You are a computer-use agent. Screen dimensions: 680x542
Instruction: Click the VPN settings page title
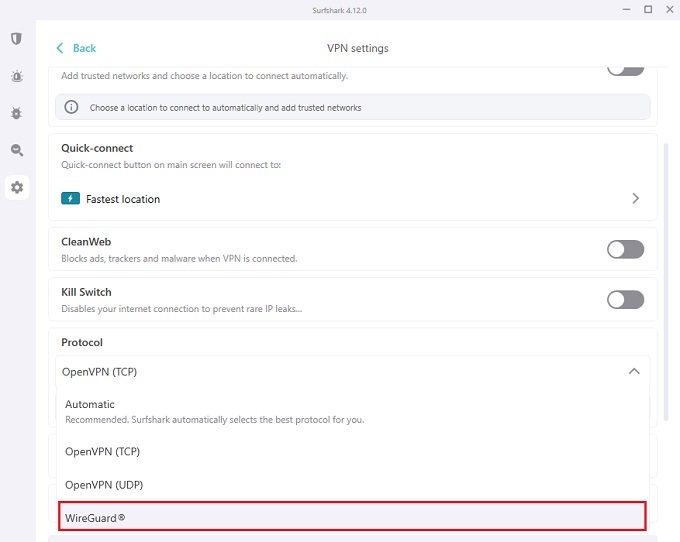coord(358,48)
